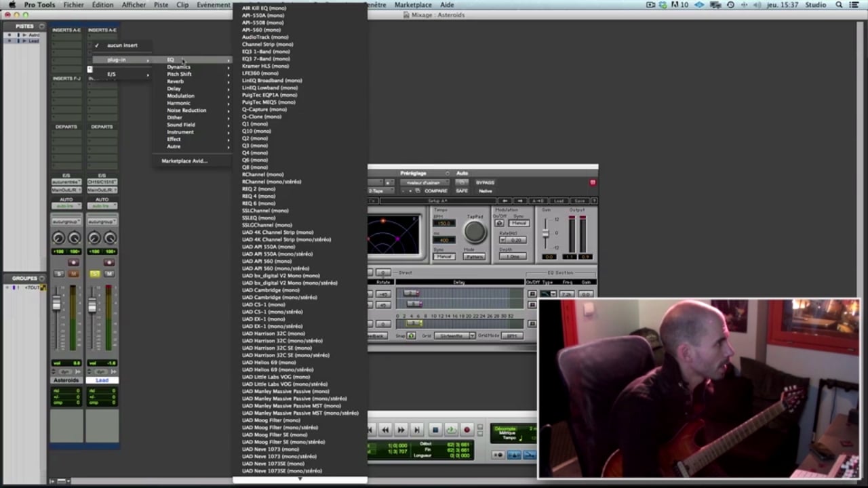Viewport: 868px width, 488px height.
Task: Unsolo the Lead track
Action: pyautogui.click(x=94, y=274)
